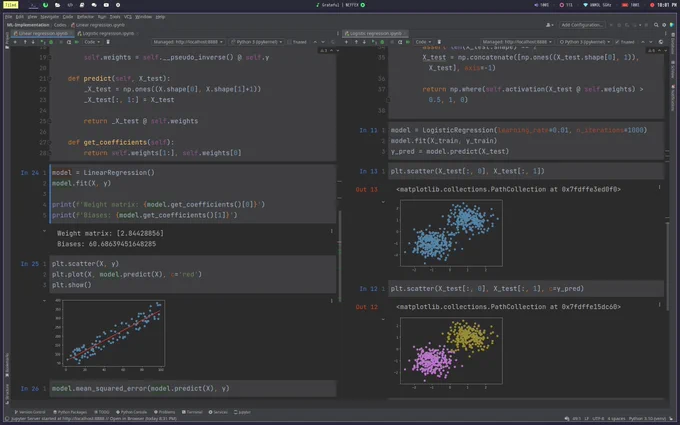Open output options for Weight matrix output
The width and height of the screenshot is (680, 425).
[332, 231]
